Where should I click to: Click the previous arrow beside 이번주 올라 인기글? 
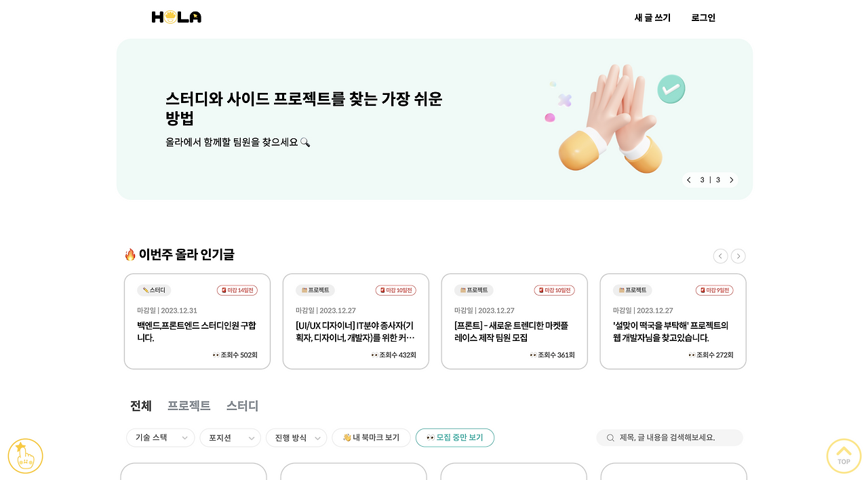click(x=720, y=256)
